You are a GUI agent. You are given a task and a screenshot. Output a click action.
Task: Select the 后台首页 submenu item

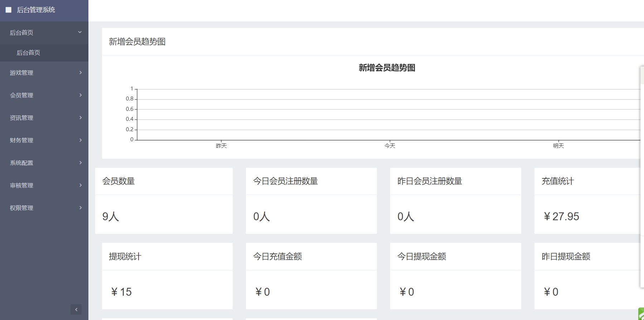point(28,53)
